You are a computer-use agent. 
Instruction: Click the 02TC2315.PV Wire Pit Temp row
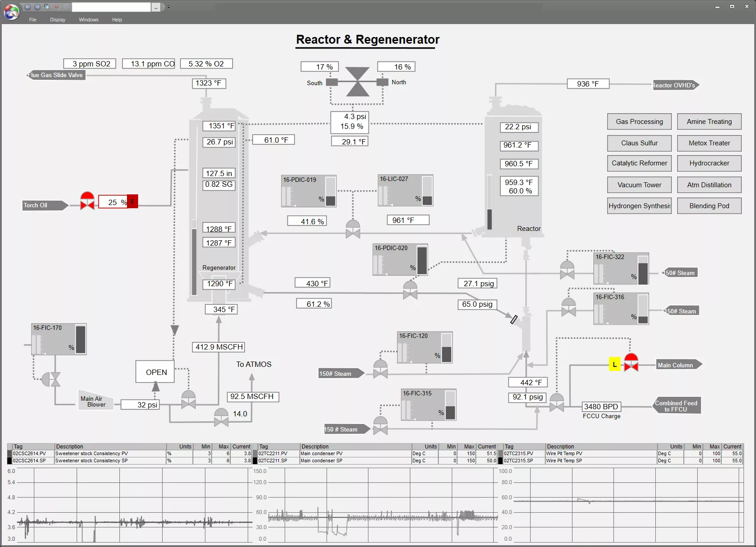click(620, 453)
